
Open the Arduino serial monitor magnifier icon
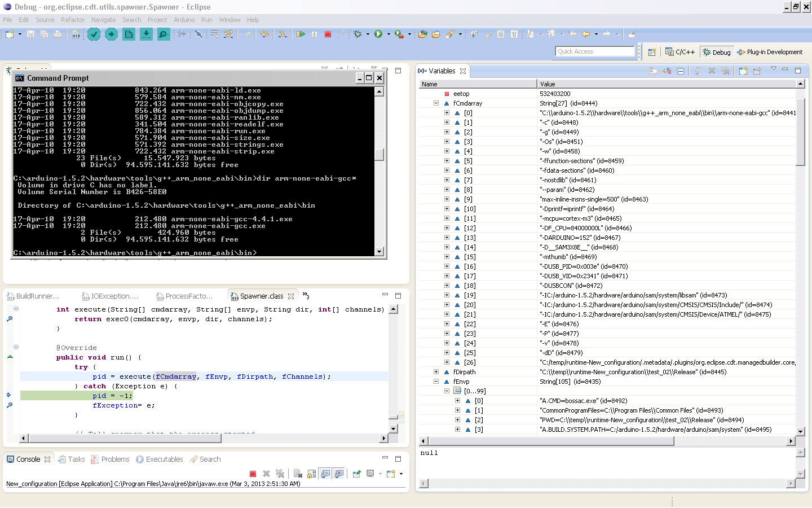(x=164, y=34)
